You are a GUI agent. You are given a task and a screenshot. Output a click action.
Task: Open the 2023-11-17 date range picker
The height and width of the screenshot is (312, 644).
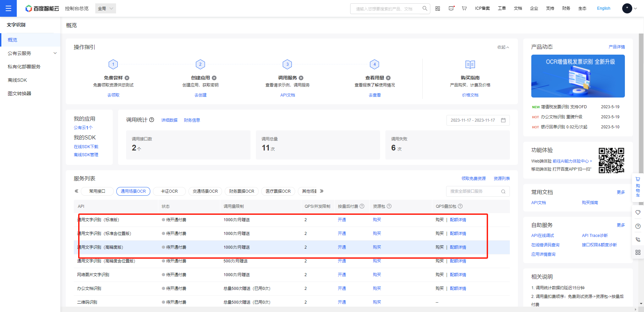[478, 120]
